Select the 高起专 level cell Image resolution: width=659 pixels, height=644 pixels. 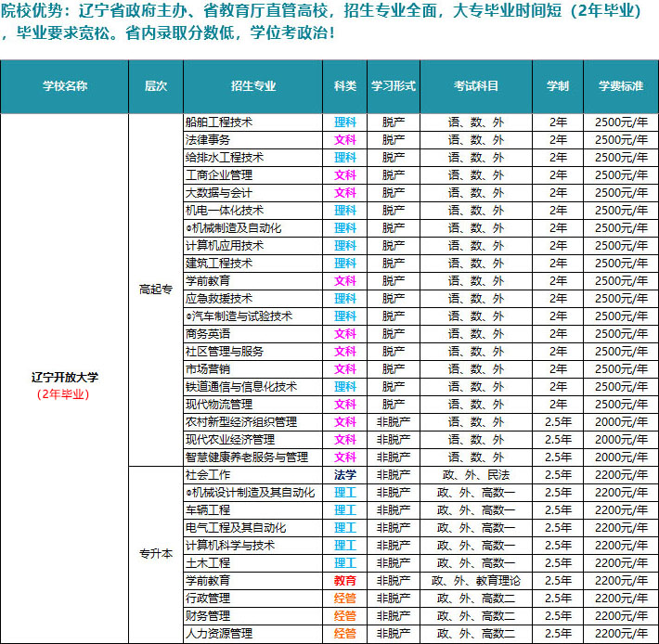click(156, 290)
